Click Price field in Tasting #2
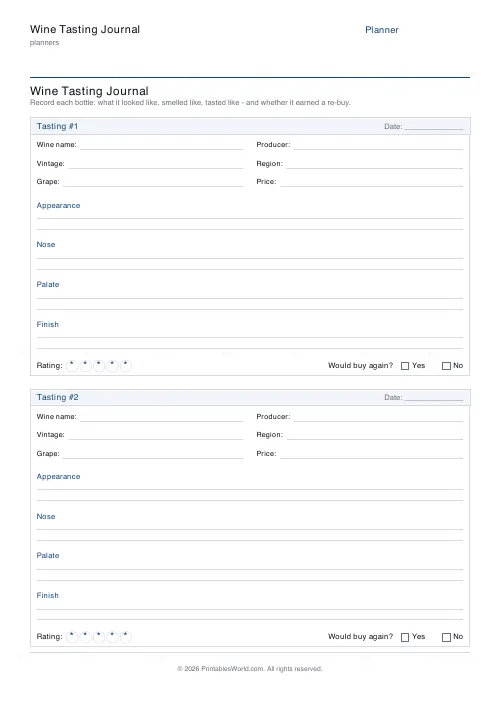The width and height of the screenshot is (500, 708). 371,454
